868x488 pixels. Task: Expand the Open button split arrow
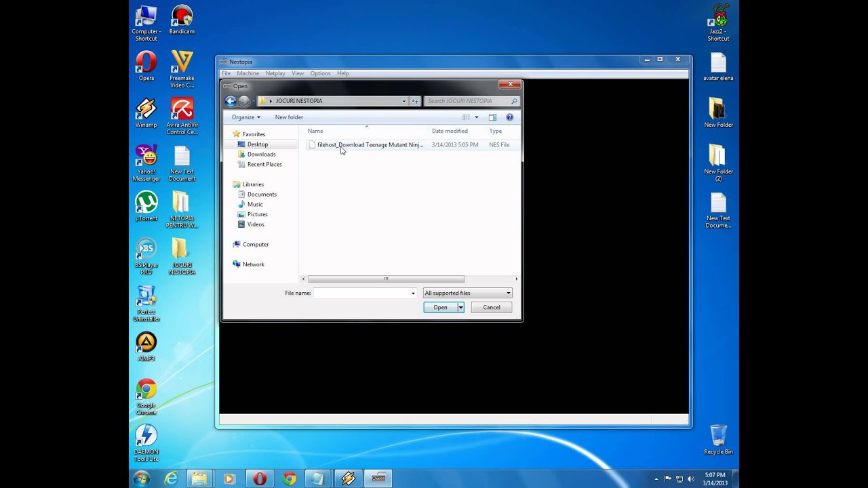point(460,308)
